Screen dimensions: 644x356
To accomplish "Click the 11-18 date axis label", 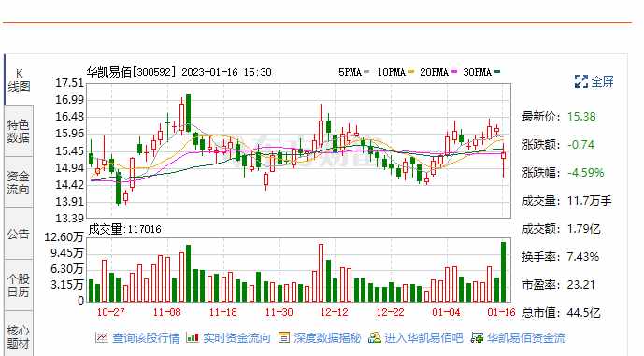I will pyautogui.click(x=223, y=312).
